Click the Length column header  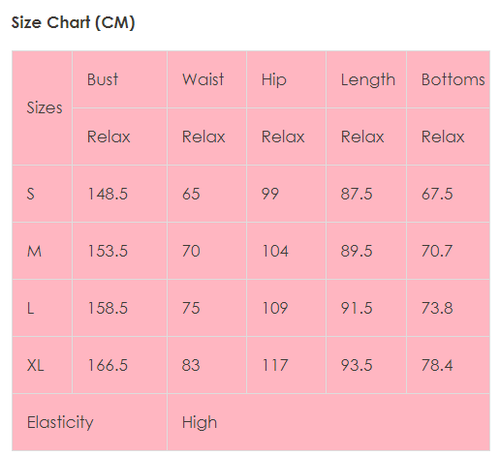click(x=366, y=79)
